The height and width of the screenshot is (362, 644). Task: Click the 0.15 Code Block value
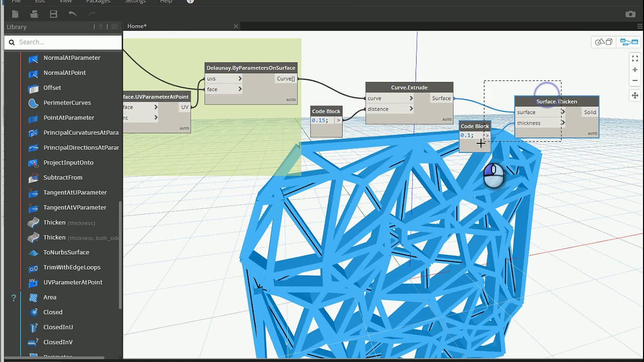320,121
